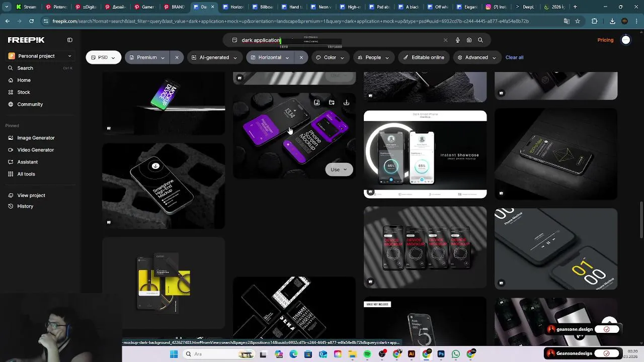
Task: Open the Windows Start menu
Action: tap(174, 354)
